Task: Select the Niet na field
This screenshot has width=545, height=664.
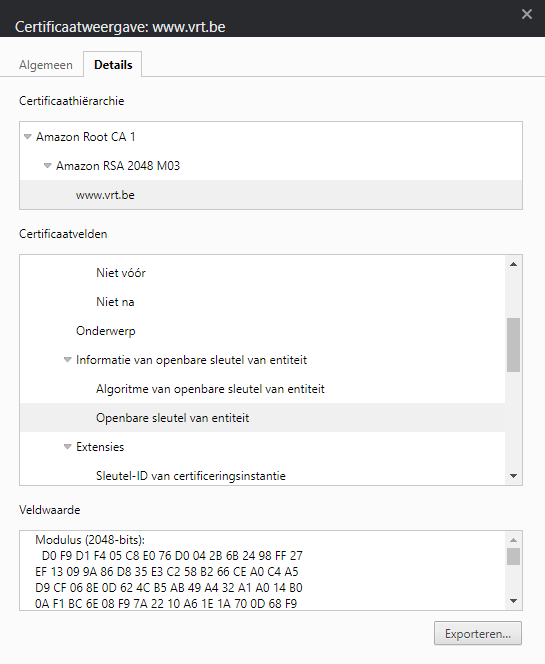Action: (x=263, y=302)
